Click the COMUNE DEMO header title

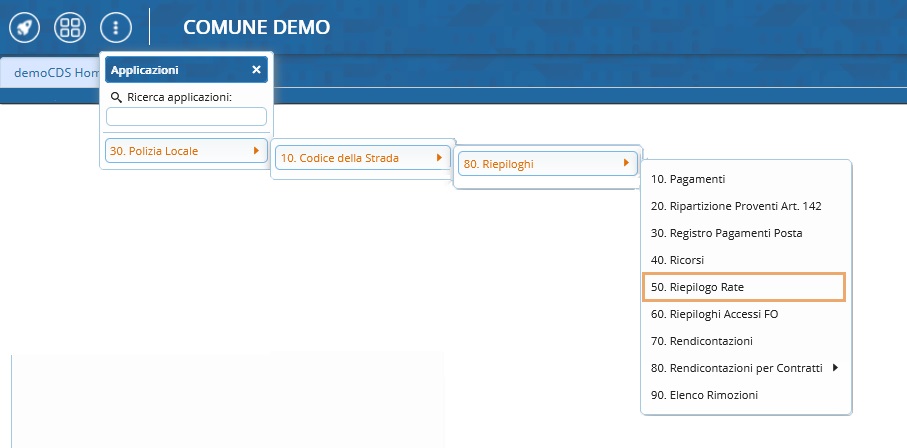tap(256, 27)
